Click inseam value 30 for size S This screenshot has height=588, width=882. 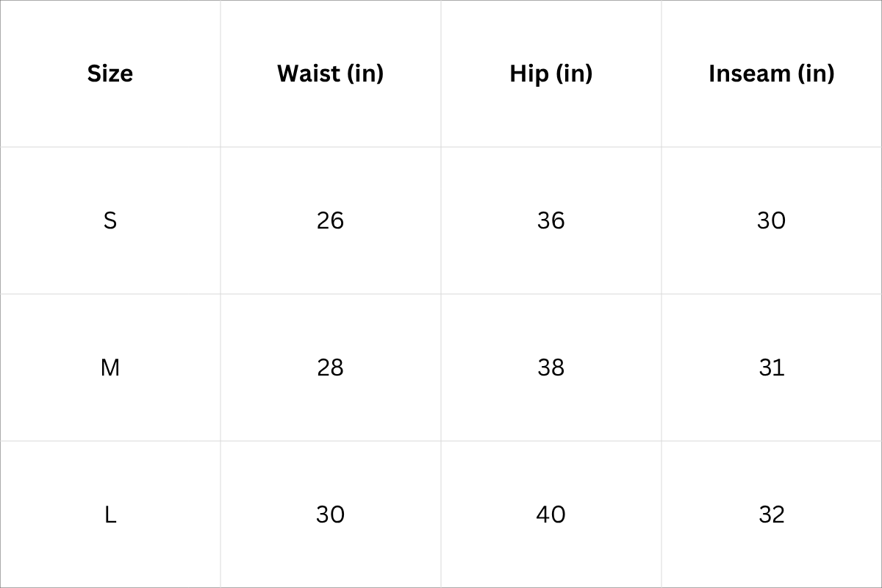coord(771,220)
